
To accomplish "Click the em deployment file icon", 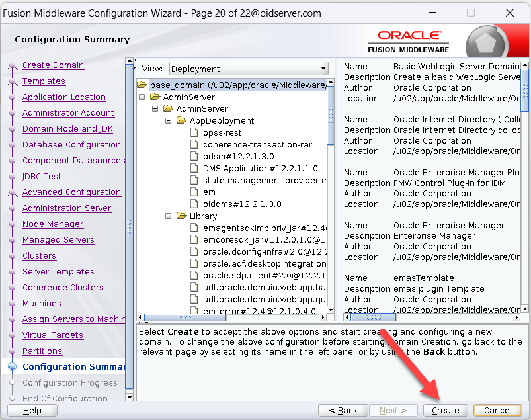I will (x=194, y=192).
